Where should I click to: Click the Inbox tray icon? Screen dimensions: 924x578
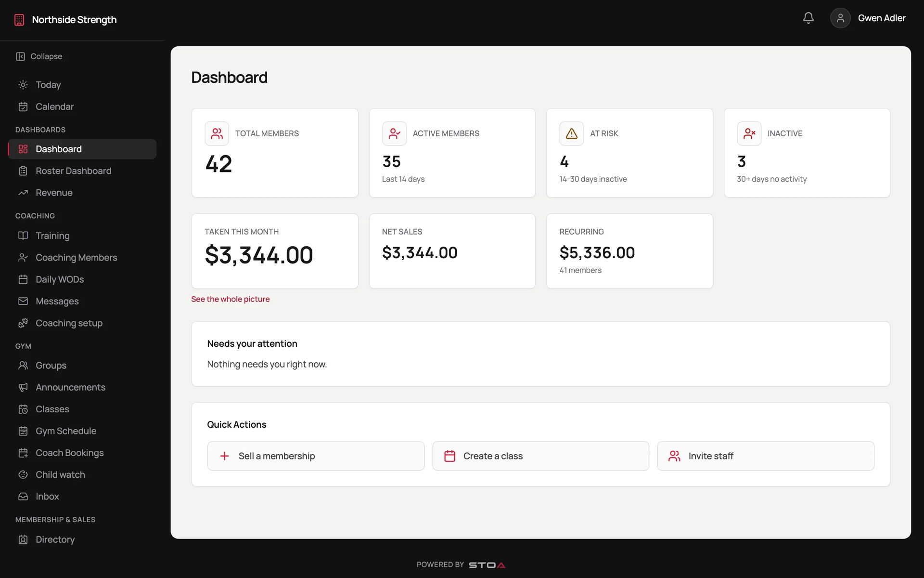coord(23,497)
